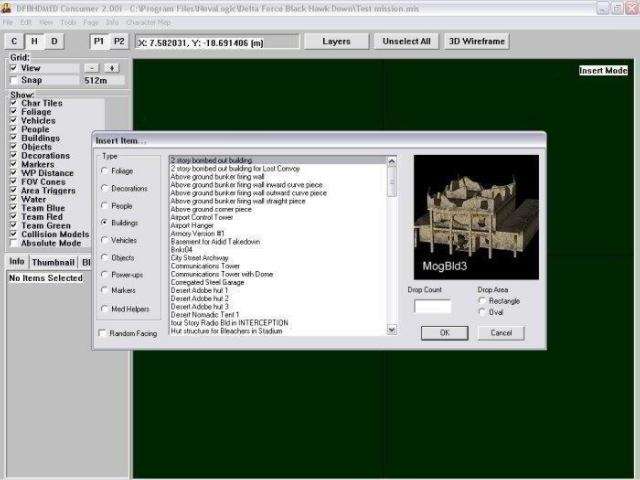Select the Vehicles type radio button
The height and width of the screenshot is (480, 640).
105,240
